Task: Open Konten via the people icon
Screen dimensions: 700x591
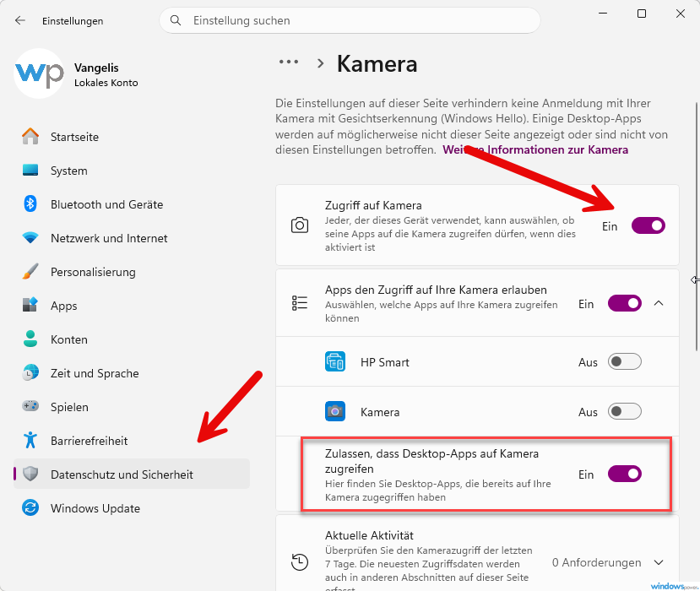Action: [30, 339]
